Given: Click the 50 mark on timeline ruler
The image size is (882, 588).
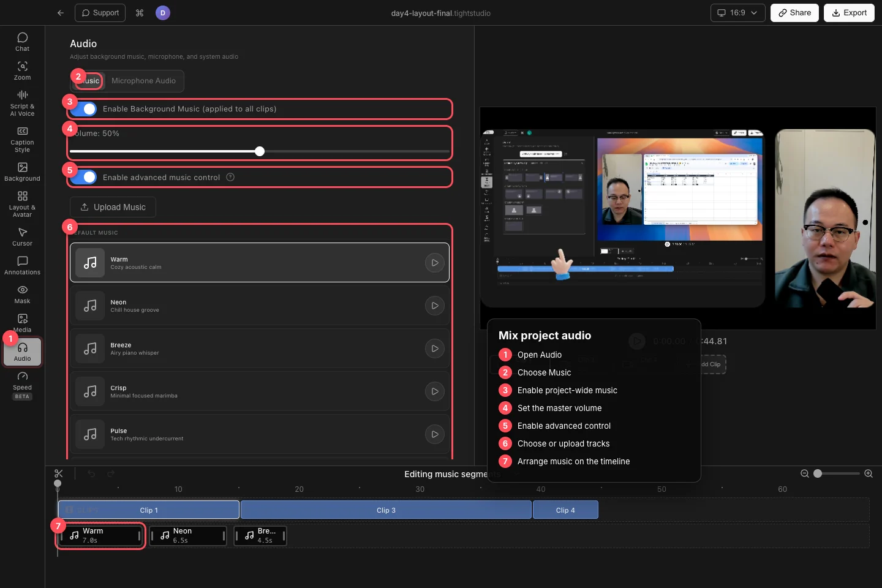Looking at the screenshot, I should 661,489.
